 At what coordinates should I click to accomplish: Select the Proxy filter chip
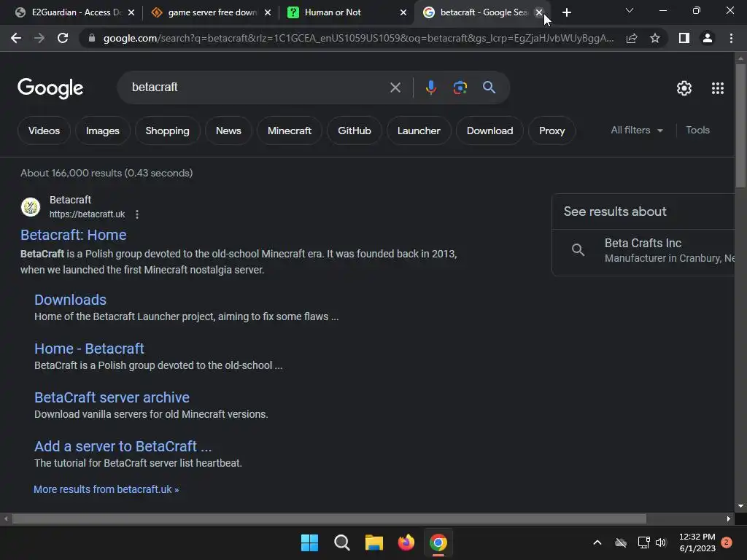(x=551, y=131)
